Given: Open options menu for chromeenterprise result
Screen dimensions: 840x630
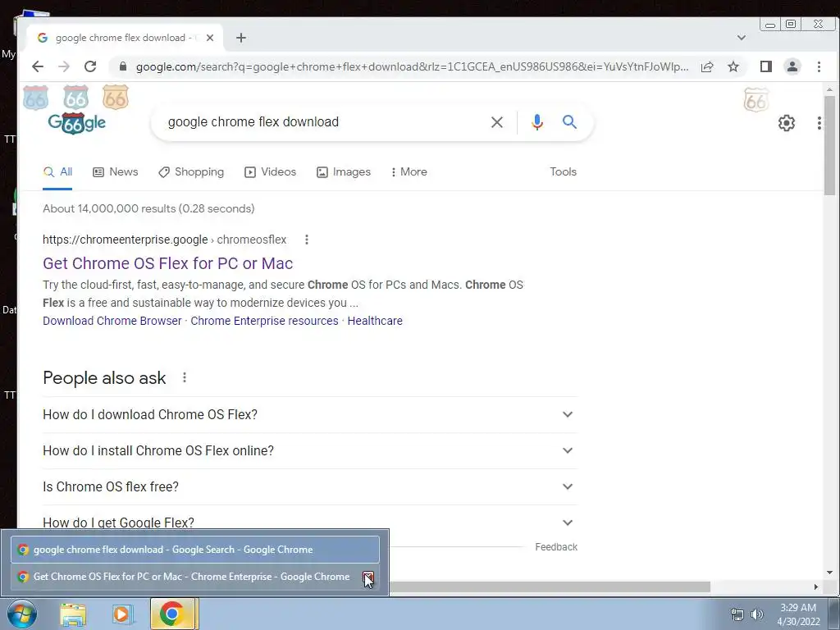Looking at the screenshot, I should point(307,240).
